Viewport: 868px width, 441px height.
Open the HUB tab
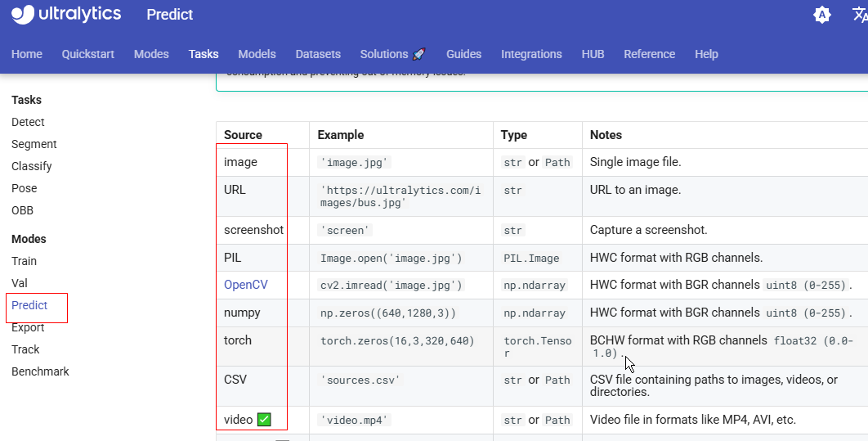593,54
